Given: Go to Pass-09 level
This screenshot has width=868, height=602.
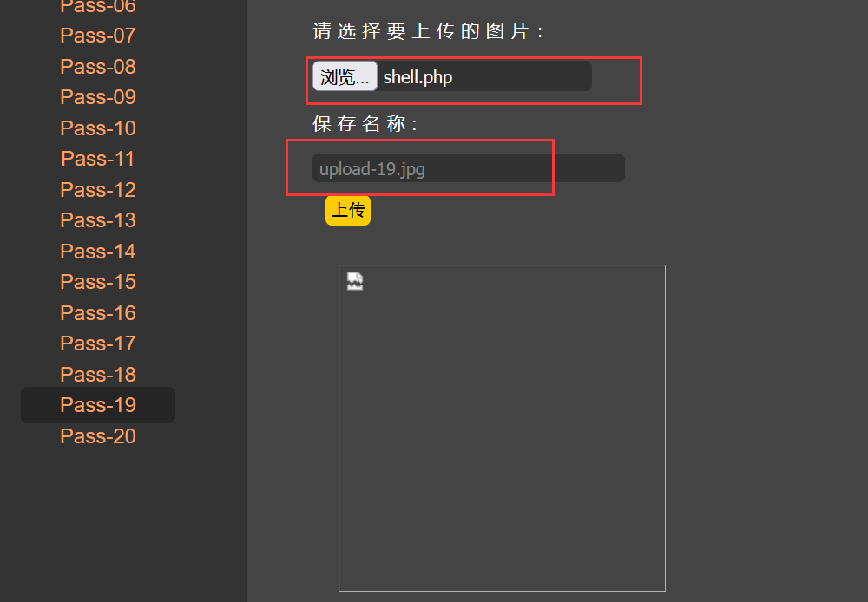Looking at the screenshot, I should [98, 97].
